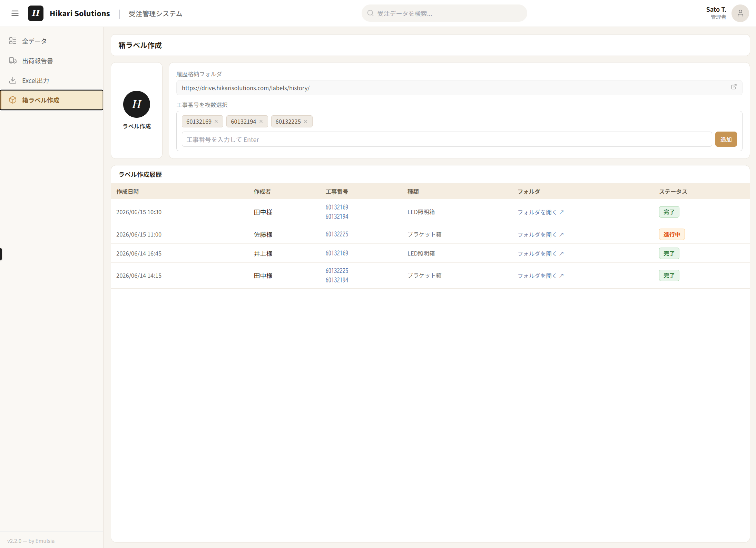The width and height of the screenshot is (756, 548).
Task: Click LED照明箱 in the 10:30 row
Action: (x=421, y=212)
